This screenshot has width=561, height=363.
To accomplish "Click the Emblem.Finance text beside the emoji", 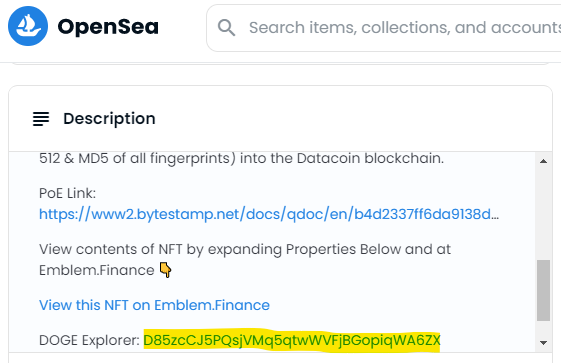I will (97, 270).
